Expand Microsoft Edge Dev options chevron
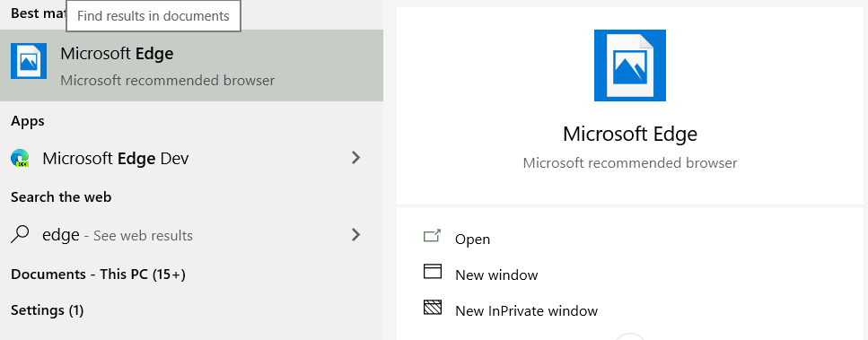The height and width of the screenshot is (340, 868). pyautogui.click(x=356, y=158)
